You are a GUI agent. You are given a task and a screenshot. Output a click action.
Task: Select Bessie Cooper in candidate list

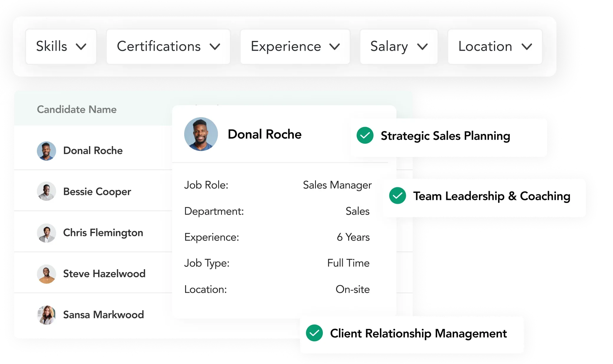coord(97,191)
